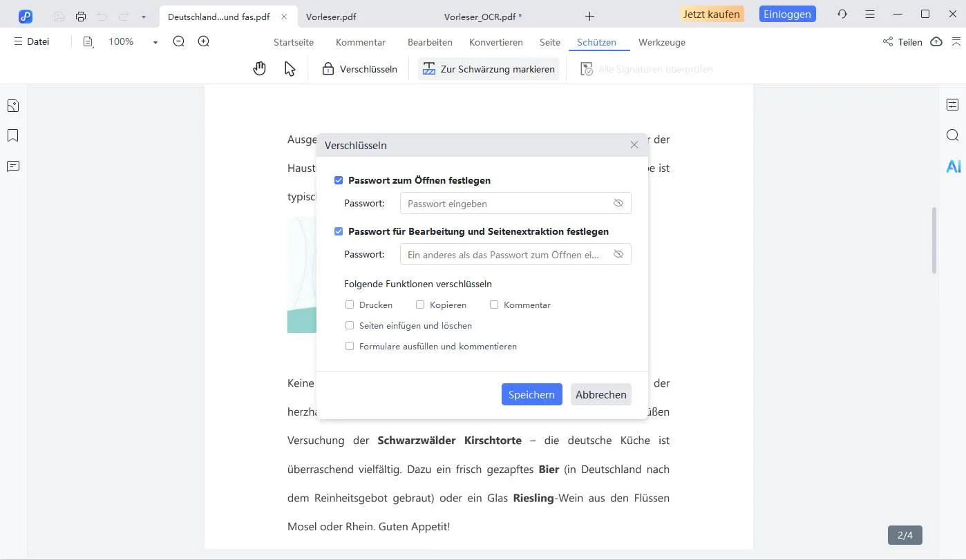966x560 pixels.
Task: Click the vertical document scrollbar
Action: coord(934,240)
